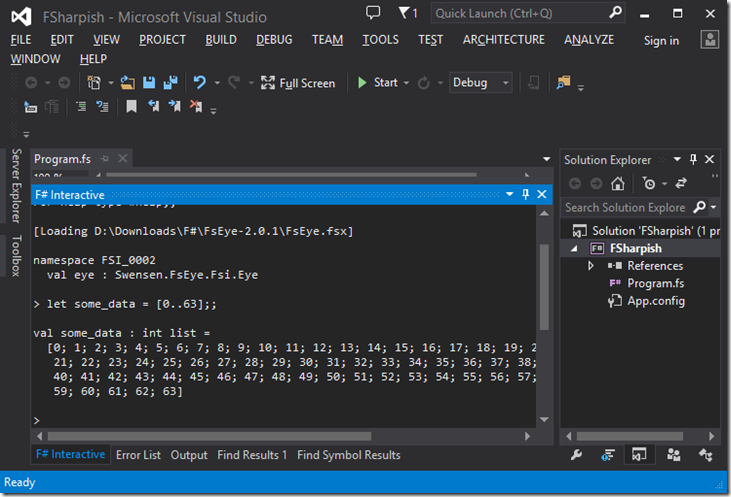Click the Start debugging button
Viewport: 731px width, 497px height.
[x=378, y=83]
